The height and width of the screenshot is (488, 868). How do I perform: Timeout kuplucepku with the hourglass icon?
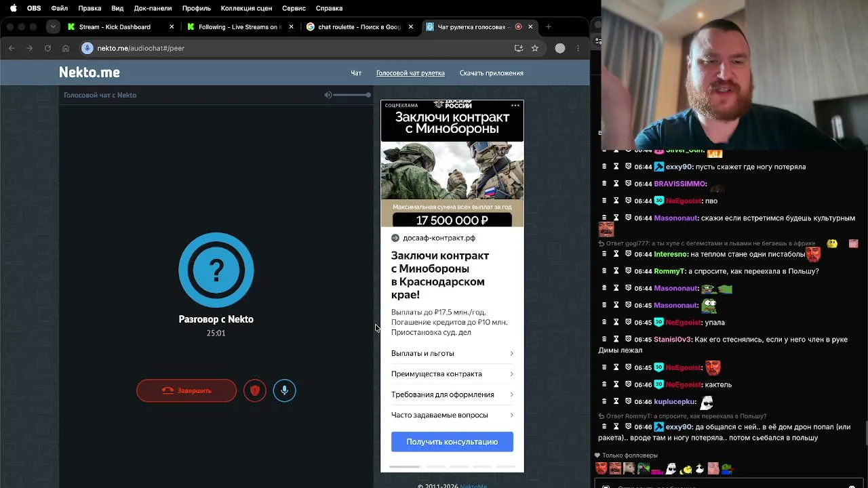(x=616, y=402)
